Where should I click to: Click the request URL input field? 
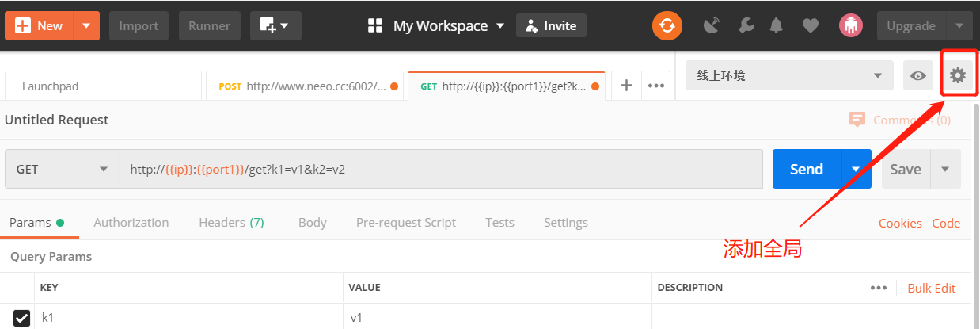click(x=442, y=169)
